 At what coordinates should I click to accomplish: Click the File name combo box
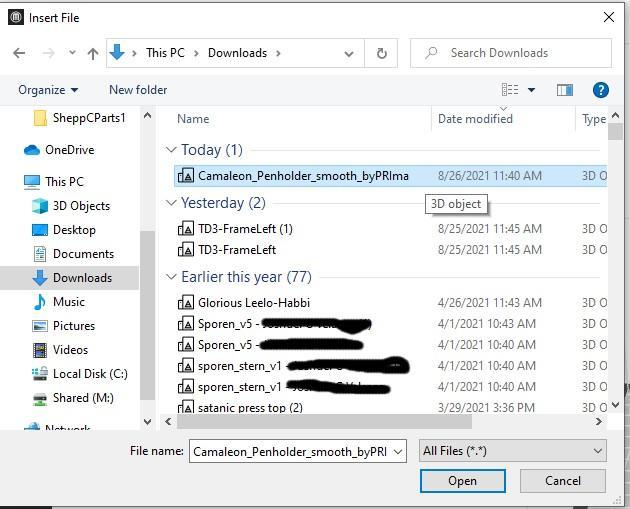298,452
